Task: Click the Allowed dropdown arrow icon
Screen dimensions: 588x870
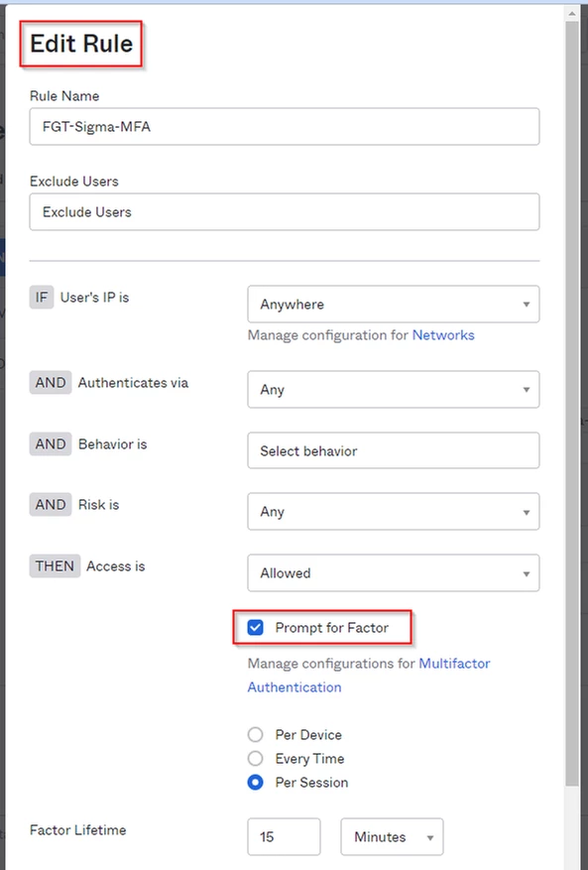Action: [x=526, y=573]
